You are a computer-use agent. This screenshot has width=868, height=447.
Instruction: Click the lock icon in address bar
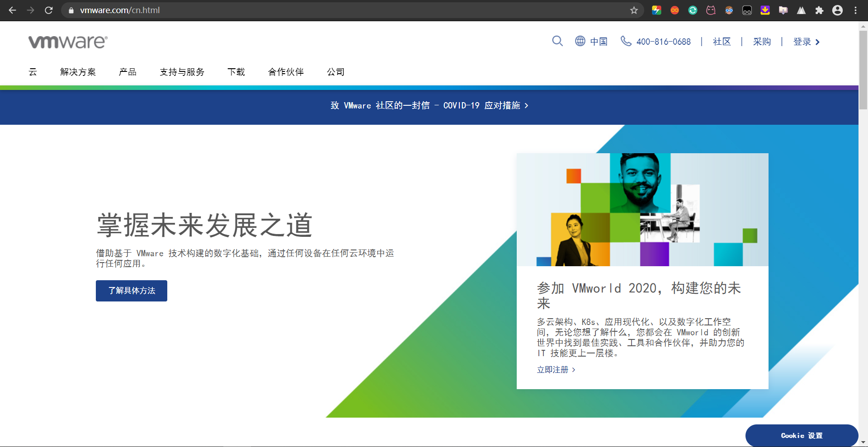(x=71, y=10)
